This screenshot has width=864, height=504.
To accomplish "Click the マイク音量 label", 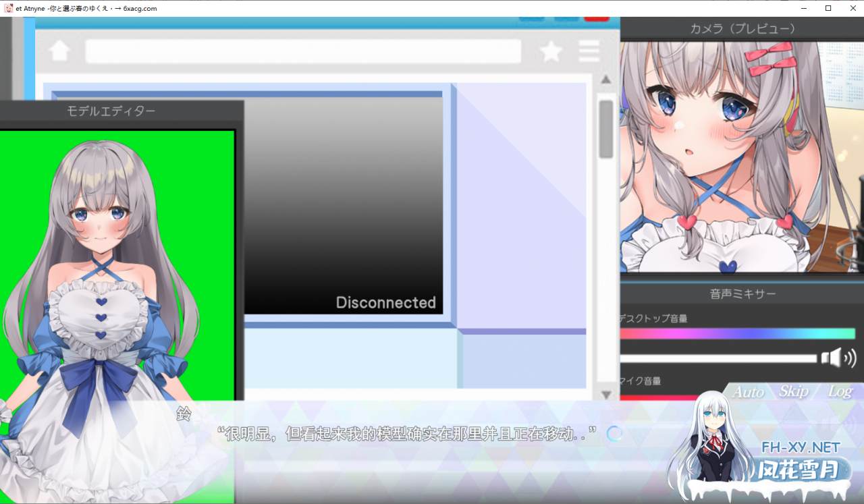I will 641,381.
